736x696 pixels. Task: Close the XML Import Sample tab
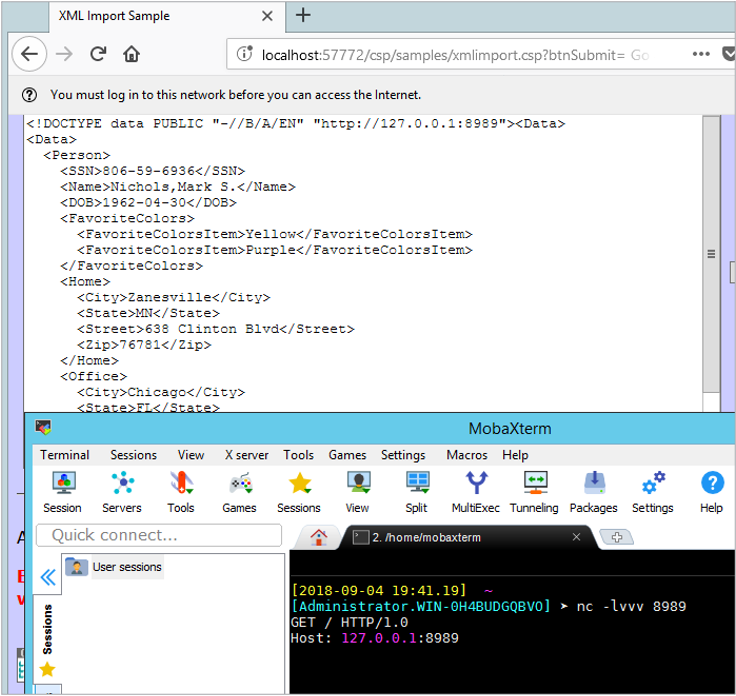pos(268,16)
